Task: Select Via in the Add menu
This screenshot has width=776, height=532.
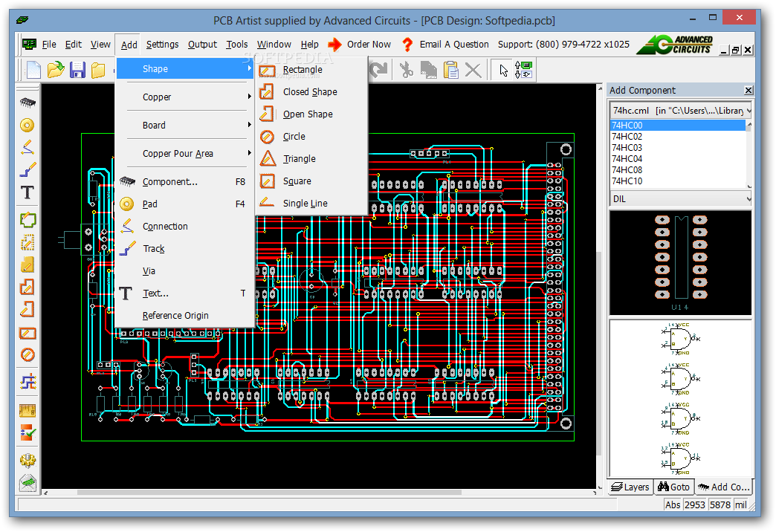Action: coord(185,270)
